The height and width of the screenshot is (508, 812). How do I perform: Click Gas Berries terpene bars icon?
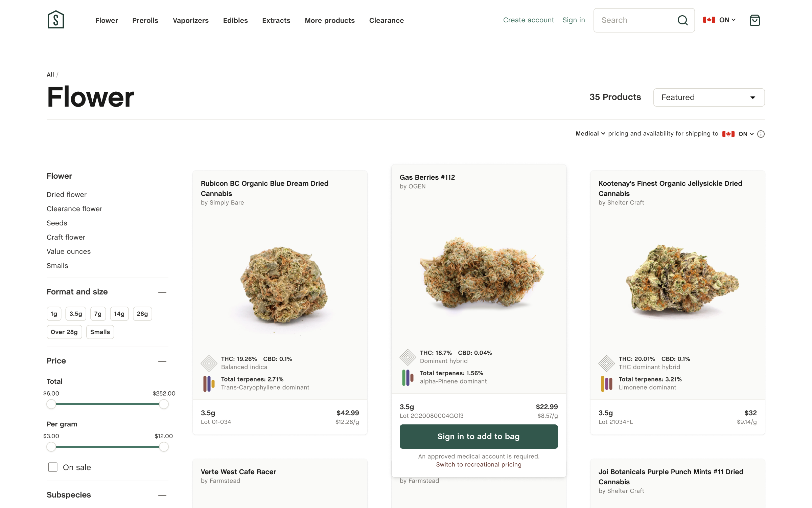[408, 377]
